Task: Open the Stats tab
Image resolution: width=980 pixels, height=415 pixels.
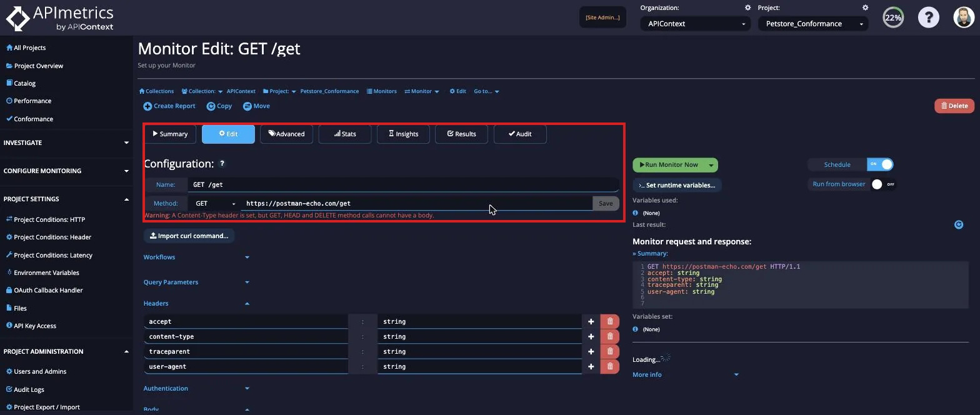Action: [345, 134]
